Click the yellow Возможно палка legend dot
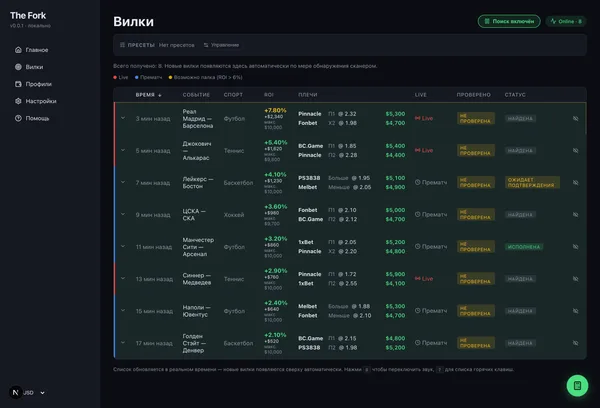 coord(170,77)
